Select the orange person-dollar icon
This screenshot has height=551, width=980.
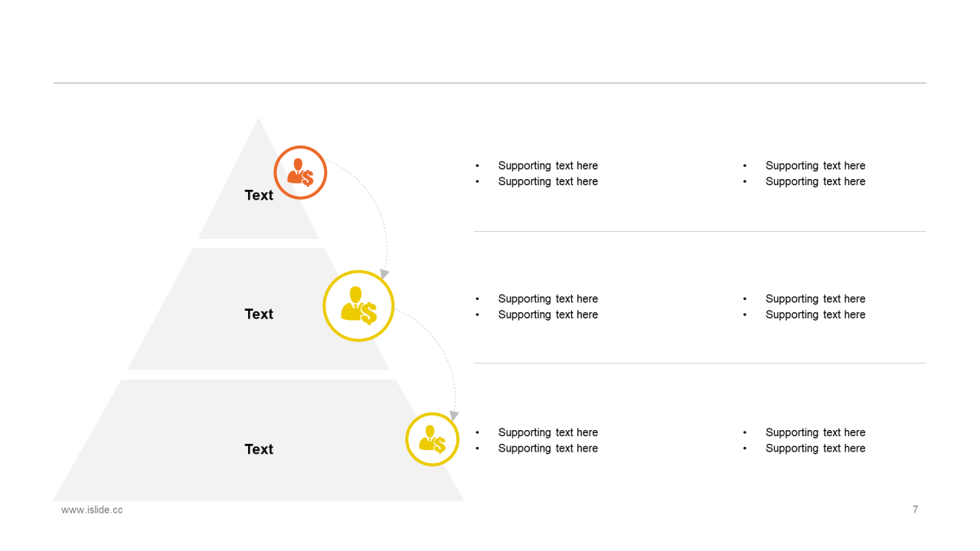[300, 172]
